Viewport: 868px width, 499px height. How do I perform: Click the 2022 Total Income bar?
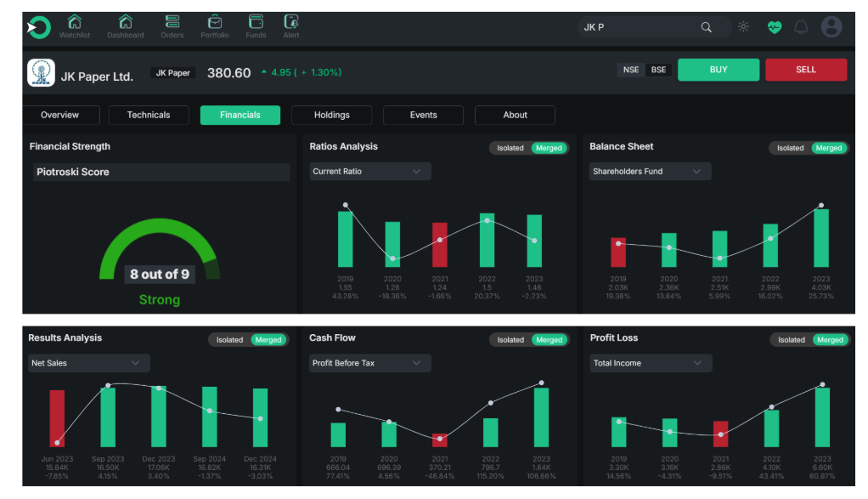tap(772, 428)
